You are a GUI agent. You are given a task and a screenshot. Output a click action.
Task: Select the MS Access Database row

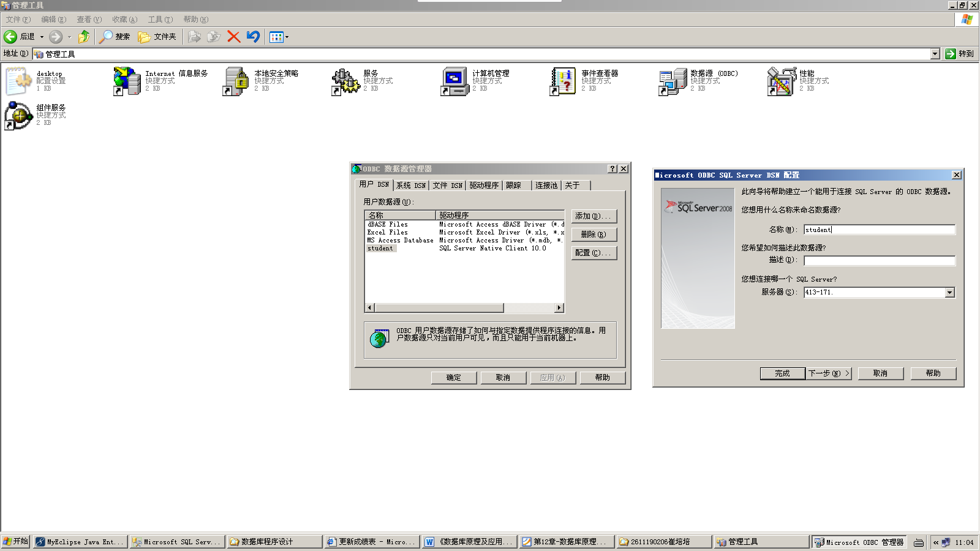pos(464,241)
